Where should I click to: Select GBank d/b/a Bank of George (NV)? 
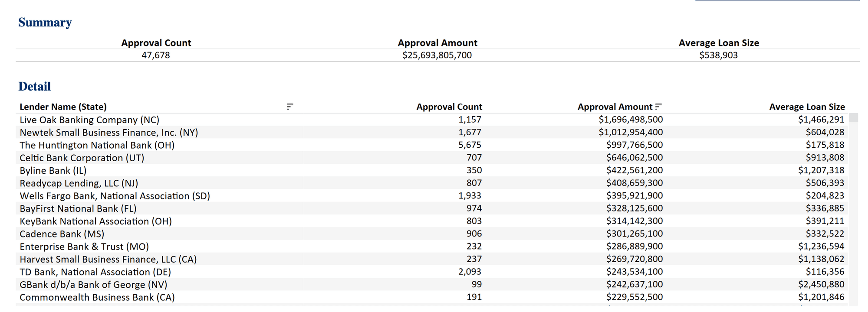tap(93, 284)
